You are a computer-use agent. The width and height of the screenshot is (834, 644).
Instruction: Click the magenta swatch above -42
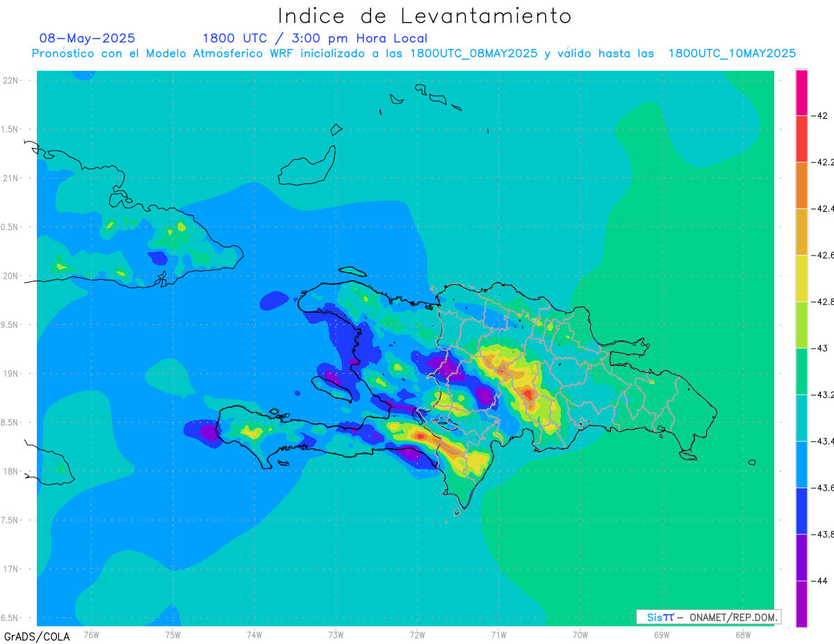[x=801, y=92]
